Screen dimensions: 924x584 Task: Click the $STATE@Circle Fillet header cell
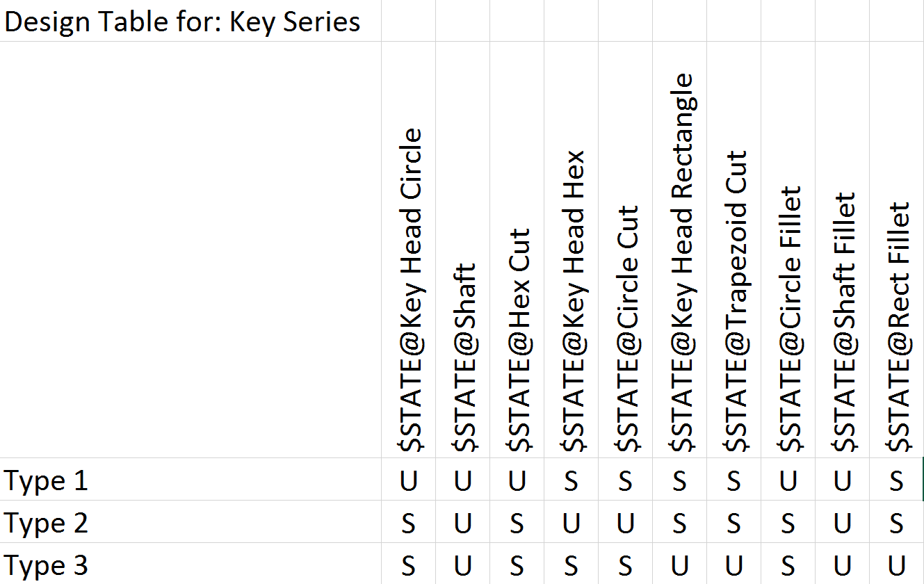point(788,250)
